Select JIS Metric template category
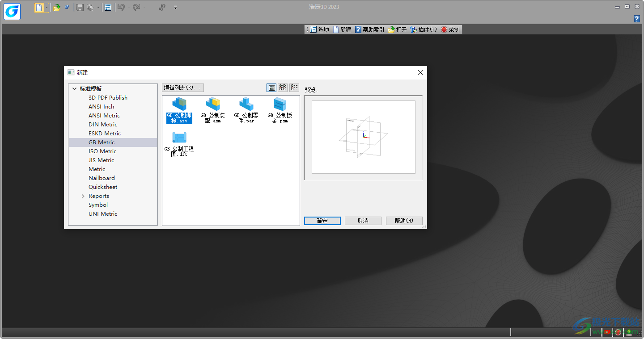Screen dimensions: 644x339 101,160
